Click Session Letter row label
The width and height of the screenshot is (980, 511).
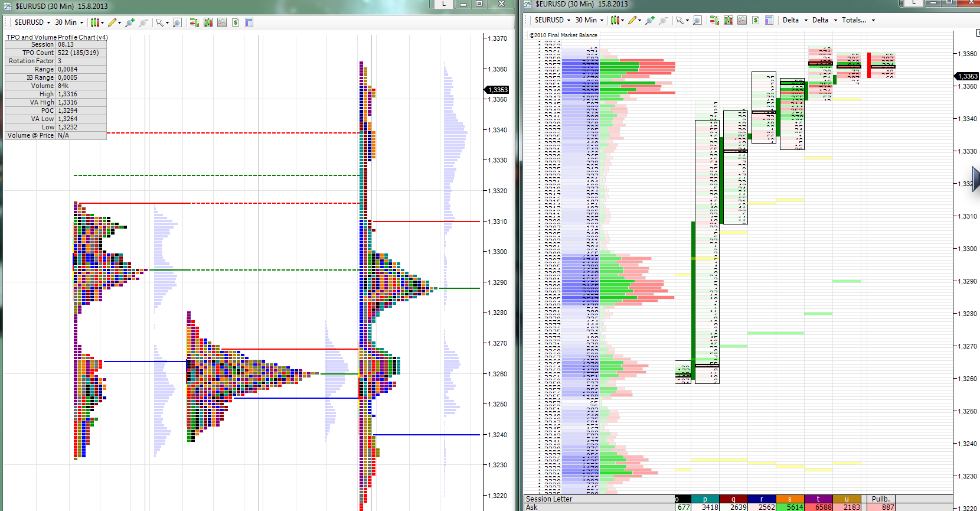pyautogui.click(x=549, y=499)
